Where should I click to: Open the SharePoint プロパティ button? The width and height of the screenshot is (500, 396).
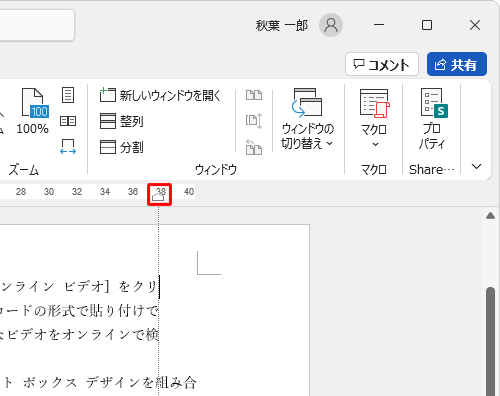[x=432, y=119]
